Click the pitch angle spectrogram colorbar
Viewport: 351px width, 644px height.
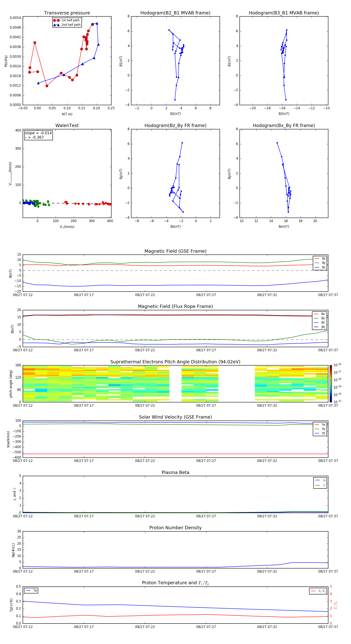click(331, 384)
